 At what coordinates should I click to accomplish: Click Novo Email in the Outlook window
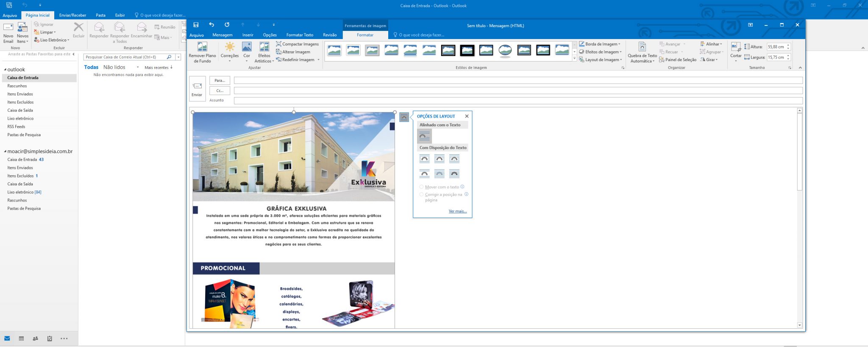point(8,33)
